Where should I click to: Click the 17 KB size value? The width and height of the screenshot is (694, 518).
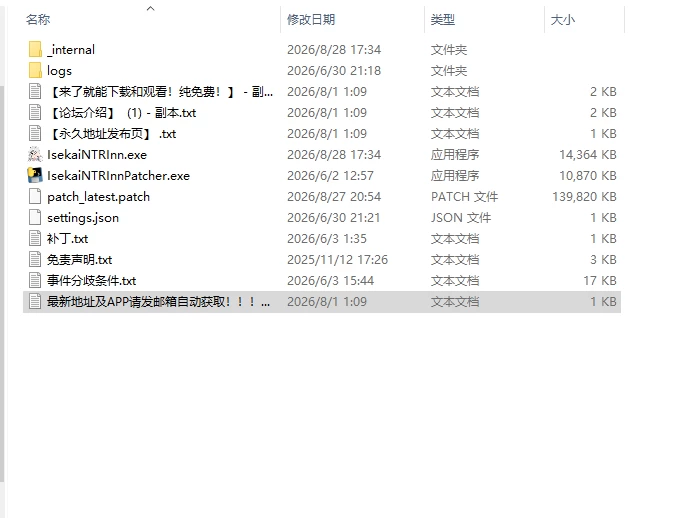[x=600, y=281]
